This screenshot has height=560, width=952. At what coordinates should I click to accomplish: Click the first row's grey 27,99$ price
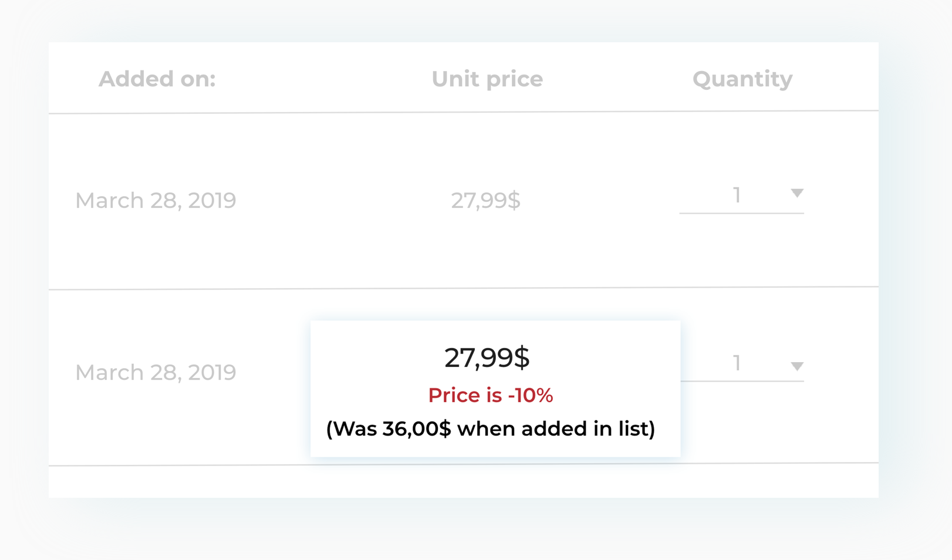[x=485, y=200]
